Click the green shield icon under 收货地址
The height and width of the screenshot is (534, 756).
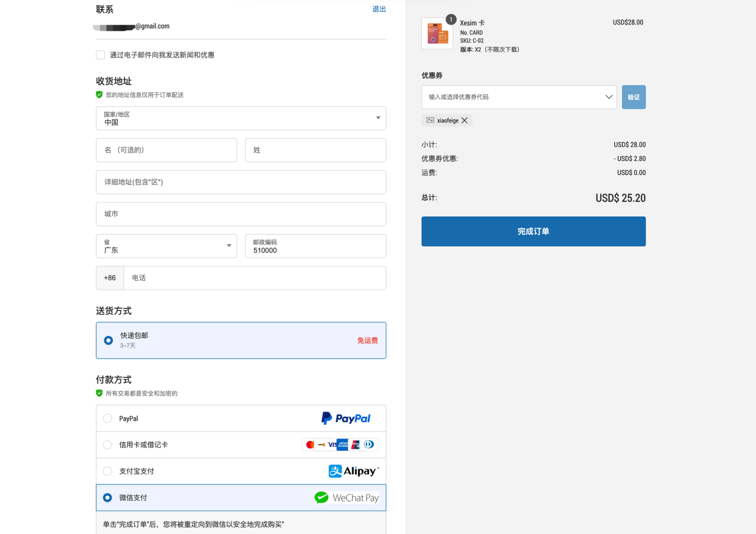(x=99, y=95)
